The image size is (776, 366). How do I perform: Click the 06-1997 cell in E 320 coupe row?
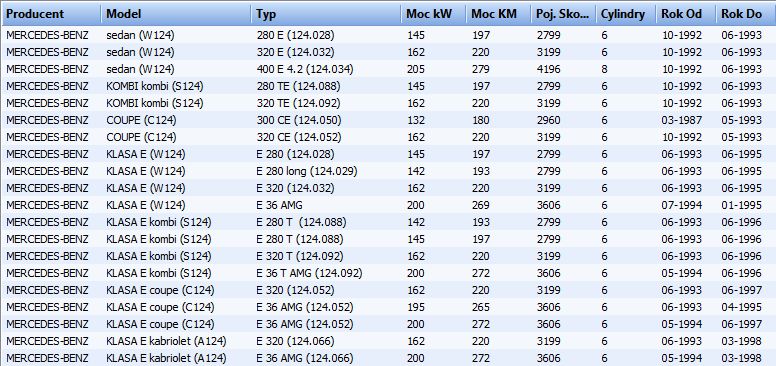pos(741,290)
